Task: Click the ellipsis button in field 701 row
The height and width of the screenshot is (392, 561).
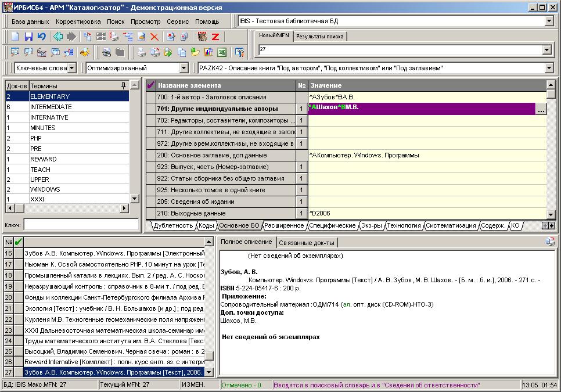Action: point(541,110)
